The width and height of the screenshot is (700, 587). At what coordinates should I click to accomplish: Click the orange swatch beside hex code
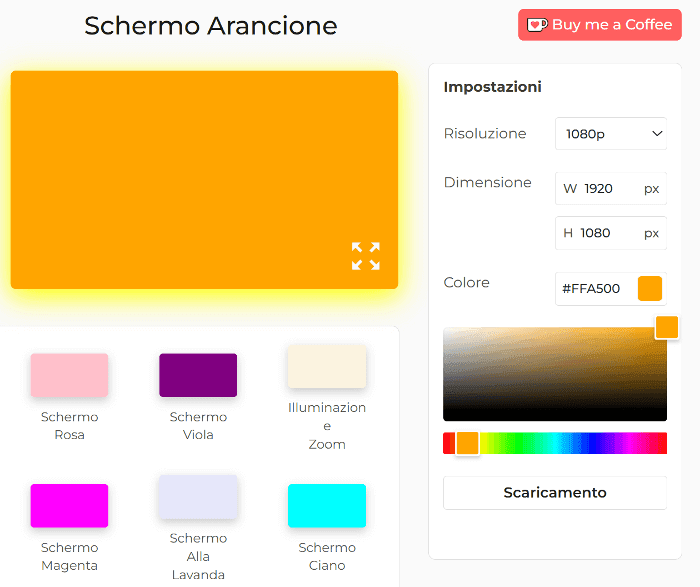[650, 289]
